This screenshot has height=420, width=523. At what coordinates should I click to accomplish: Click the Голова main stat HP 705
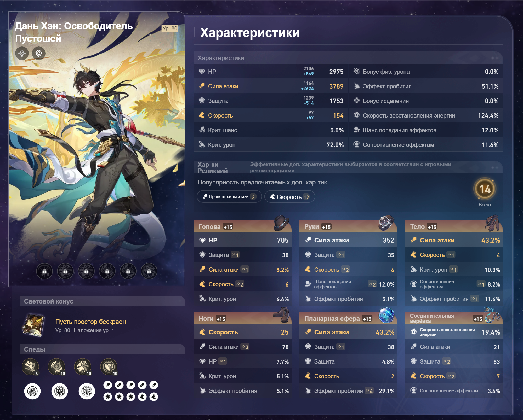pyautogui.click(x=242, y=240)
